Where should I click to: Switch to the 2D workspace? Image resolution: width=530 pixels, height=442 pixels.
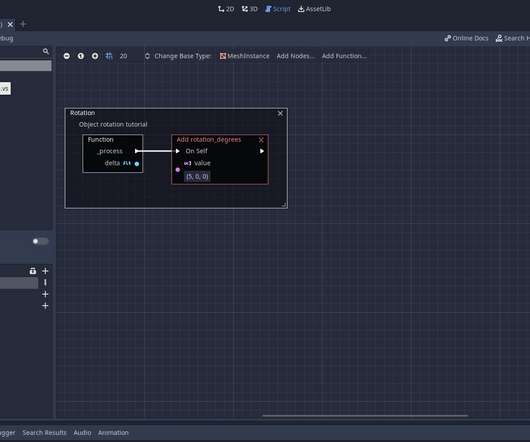click(x=226, y=9)
